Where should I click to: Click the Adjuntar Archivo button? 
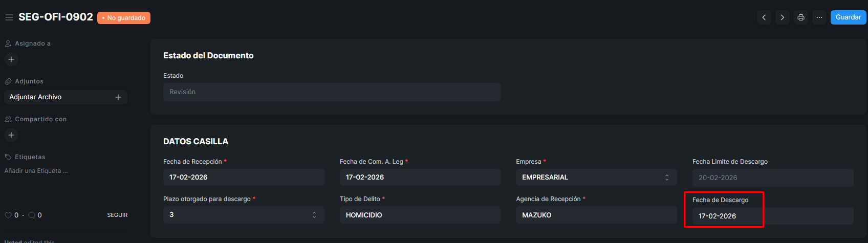click(x=36, y=97)
